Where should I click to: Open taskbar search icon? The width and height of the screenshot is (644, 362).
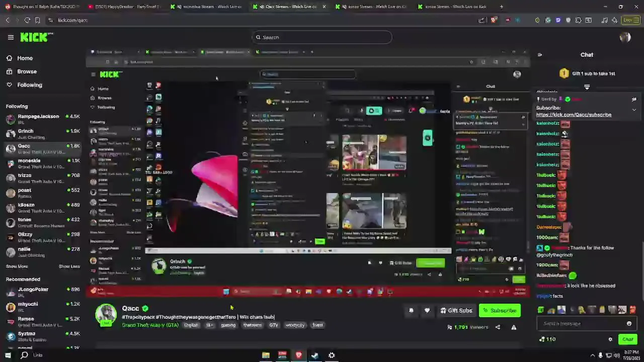24,355
